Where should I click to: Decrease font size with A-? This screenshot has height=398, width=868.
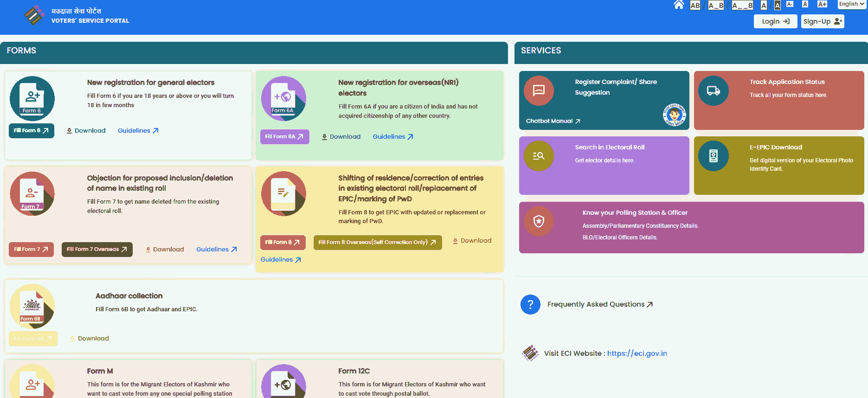click(x=790, y=4)
